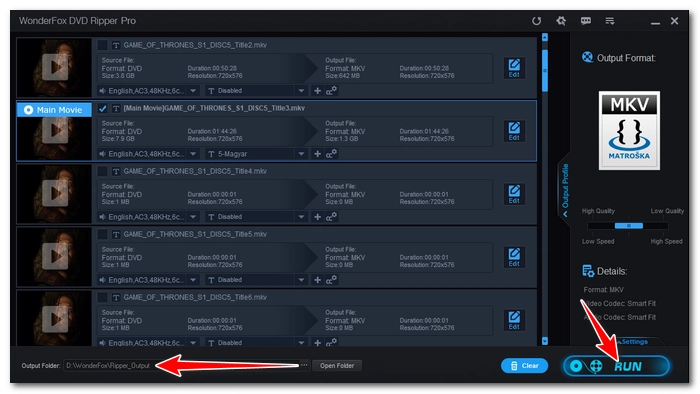
Task: Open settings gear in title bar
Action: [561, 21]
